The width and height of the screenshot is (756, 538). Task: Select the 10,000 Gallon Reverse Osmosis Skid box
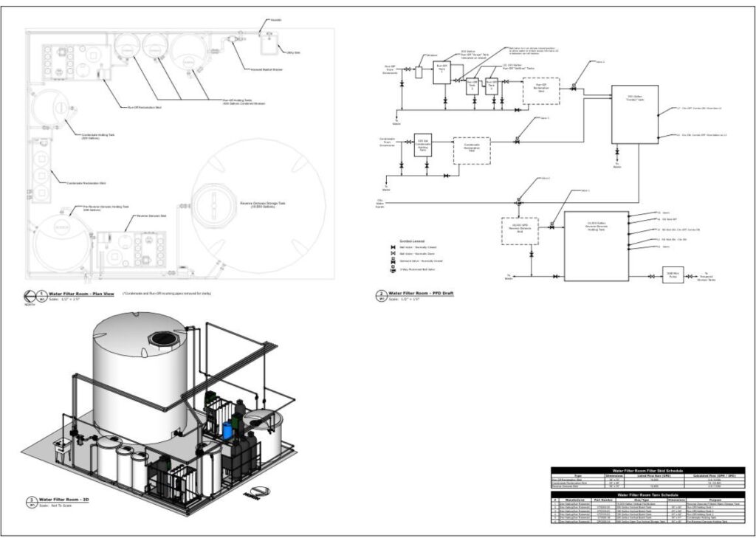coord(519,231)
